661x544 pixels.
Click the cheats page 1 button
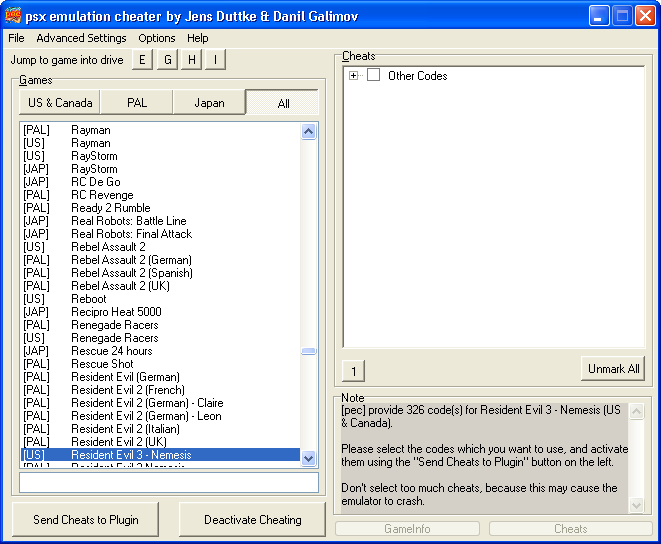354,371
